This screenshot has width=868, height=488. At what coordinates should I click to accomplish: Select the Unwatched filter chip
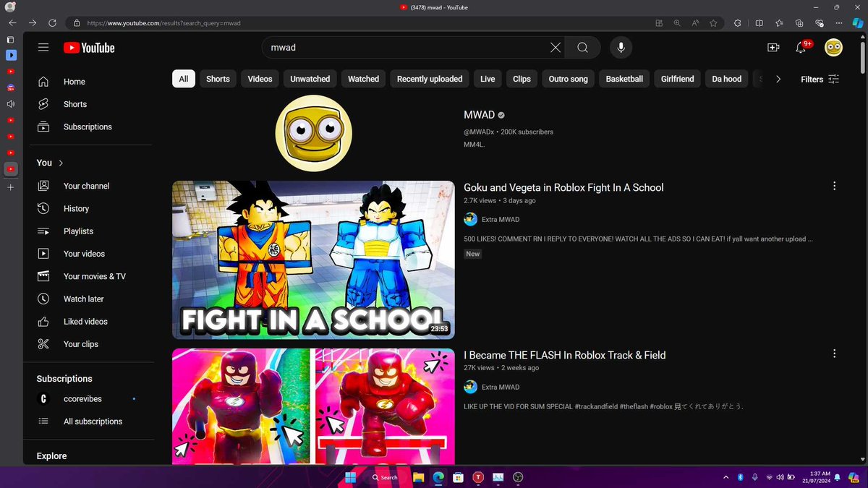click(x=310, y=79)
